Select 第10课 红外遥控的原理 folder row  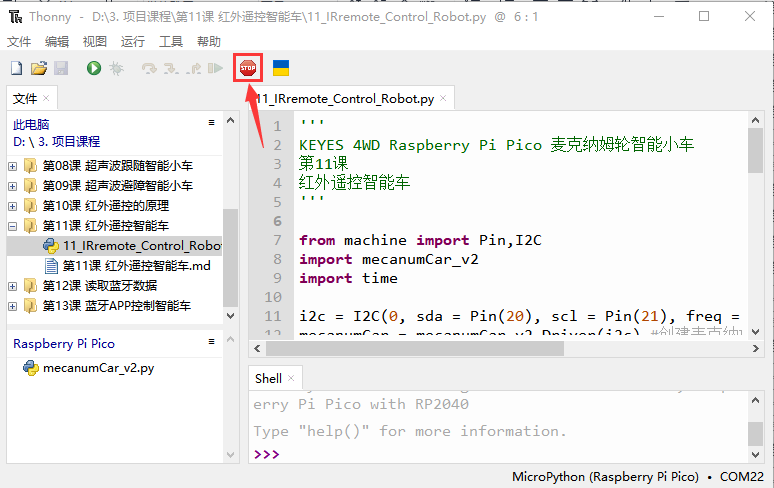pyautogui.click(x=115, y=206)
